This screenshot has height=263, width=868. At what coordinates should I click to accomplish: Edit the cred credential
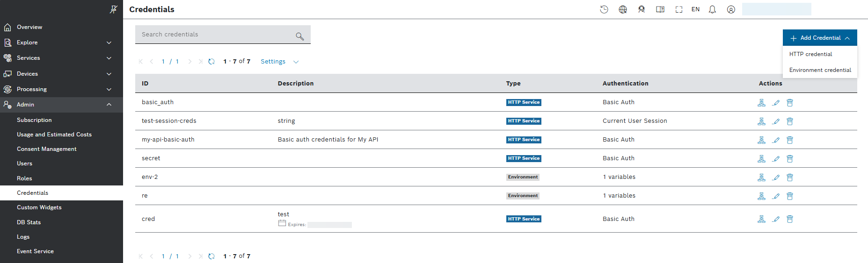click(x=776, y=219)
